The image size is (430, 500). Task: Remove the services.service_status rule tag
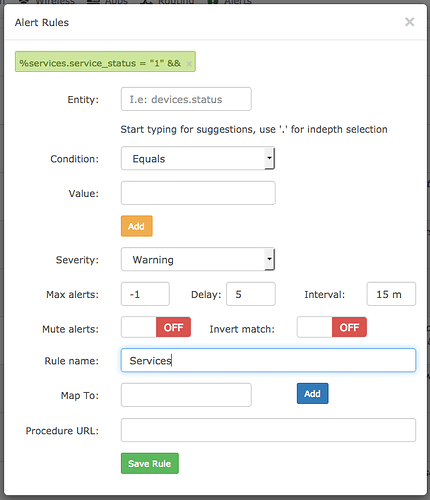(x=189, y=64)
